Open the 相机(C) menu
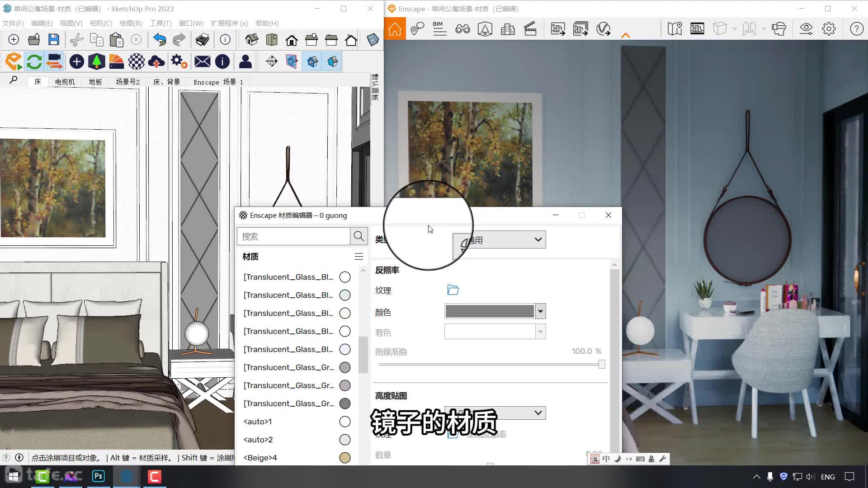 [101, 23]
